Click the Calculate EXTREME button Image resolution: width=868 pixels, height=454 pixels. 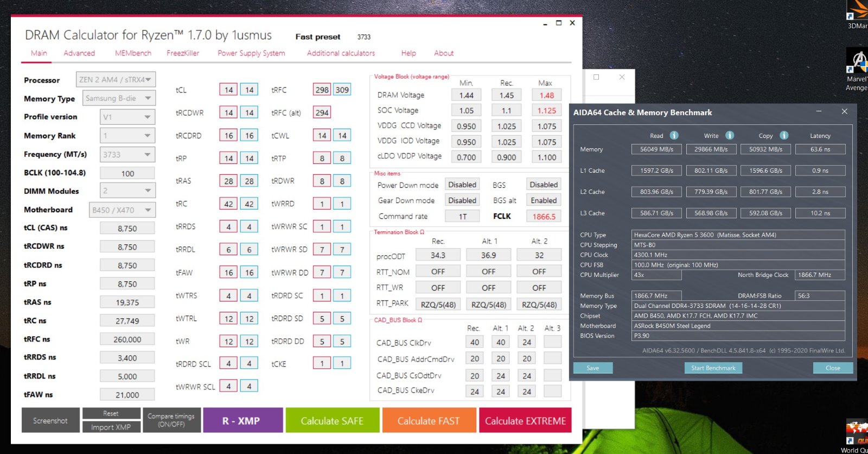pos(525,420)
